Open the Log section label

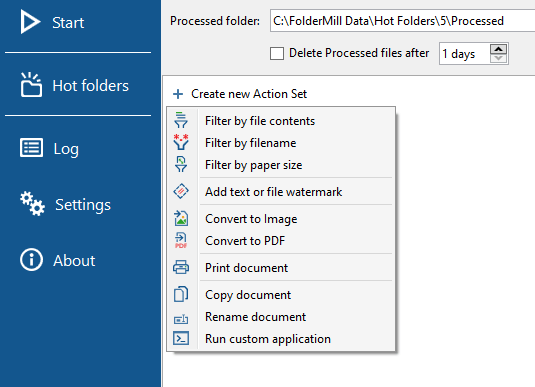[66, 149]
